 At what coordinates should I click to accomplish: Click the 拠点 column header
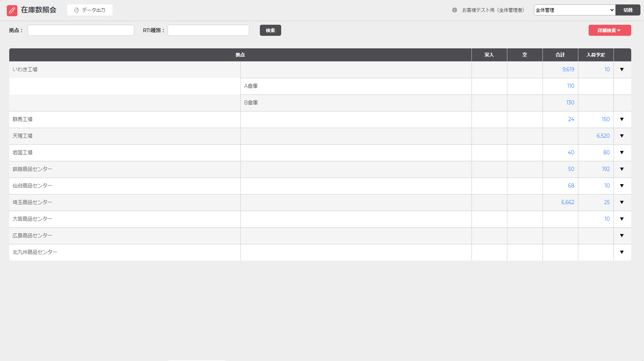240,55
